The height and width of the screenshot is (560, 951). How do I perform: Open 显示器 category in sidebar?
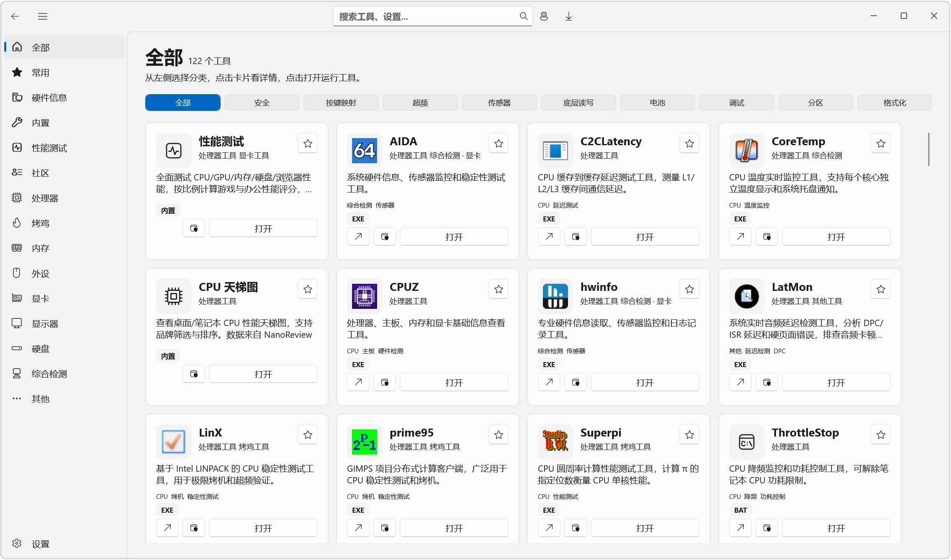point(64,324)
